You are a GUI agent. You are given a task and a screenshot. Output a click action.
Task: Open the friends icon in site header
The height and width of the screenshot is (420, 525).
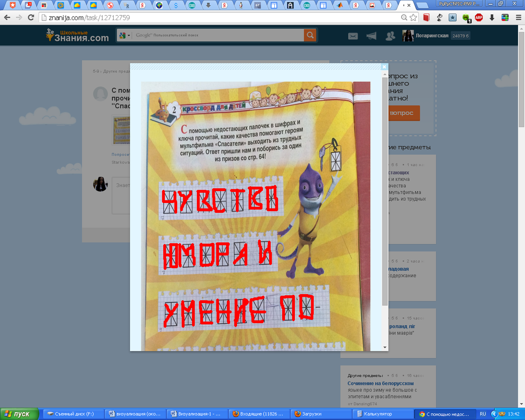pos(390,36)
